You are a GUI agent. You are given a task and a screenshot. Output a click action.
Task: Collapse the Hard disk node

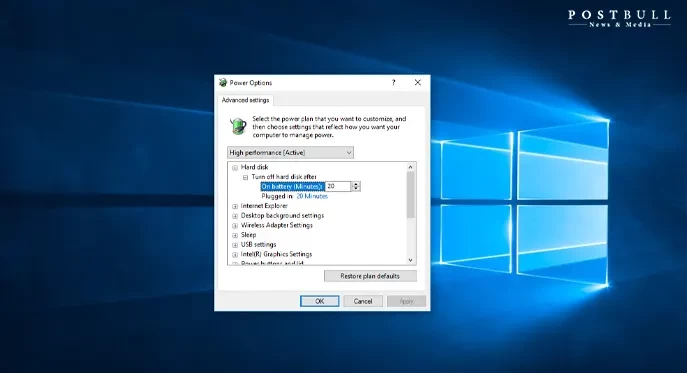(x=235, y=167)
